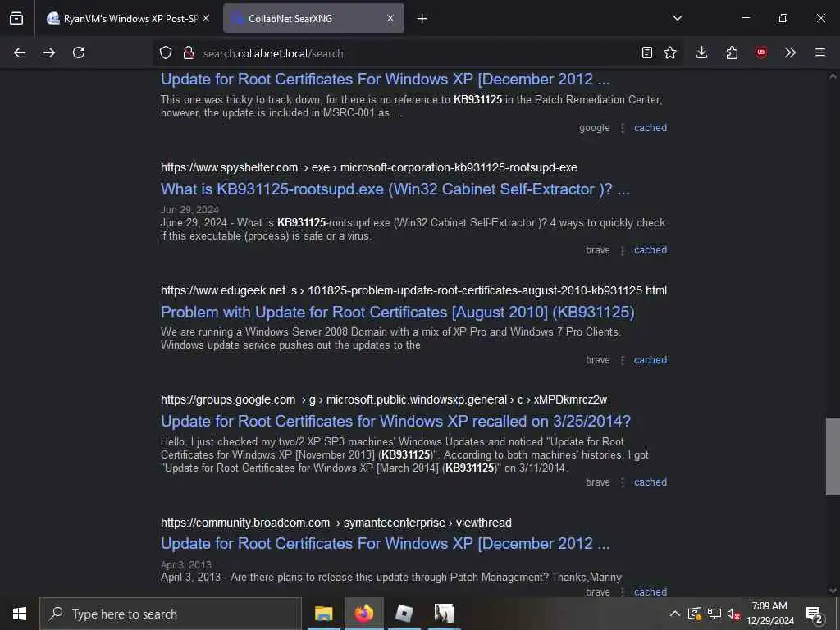Go back to previous page
Viewport: 840px width, 630px height.
click(20, 52)
